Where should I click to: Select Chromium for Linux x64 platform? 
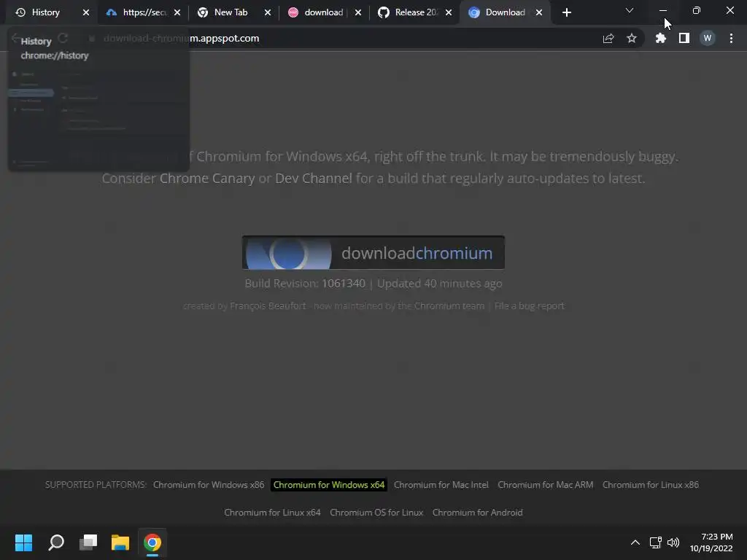[273, 513]
